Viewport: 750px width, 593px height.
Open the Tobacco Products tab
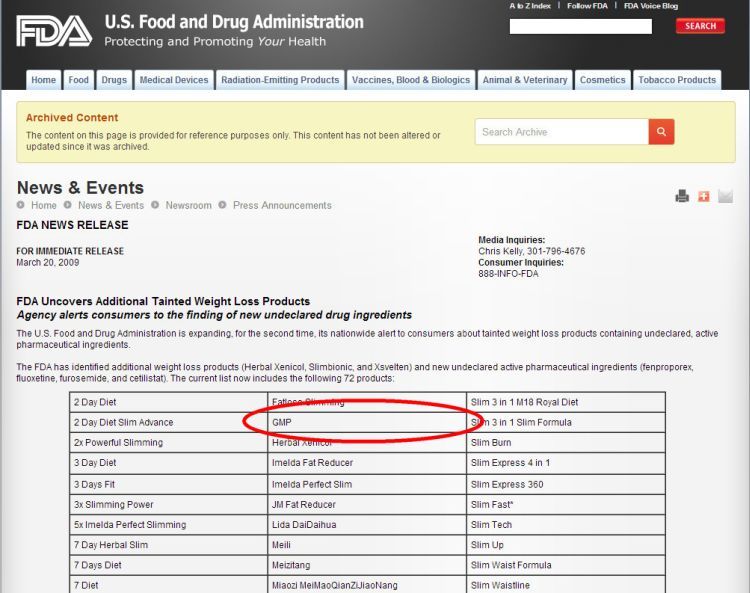click(x=677, y=80)
